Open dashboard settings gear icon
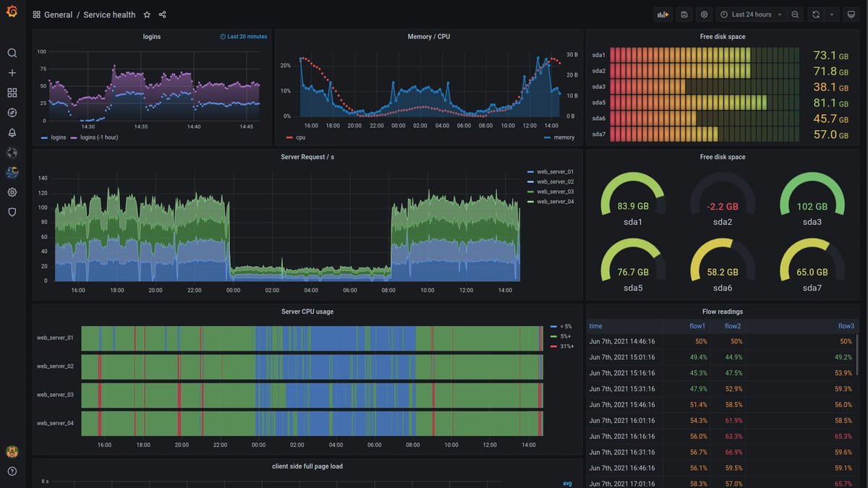This screenshot has height=488, width=868. [x=703, y=14]
